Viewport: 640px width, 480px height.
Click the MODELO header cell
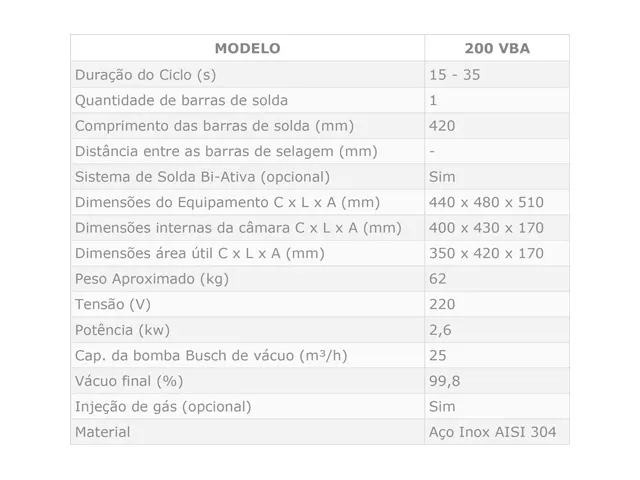click(x=247, y=48)
